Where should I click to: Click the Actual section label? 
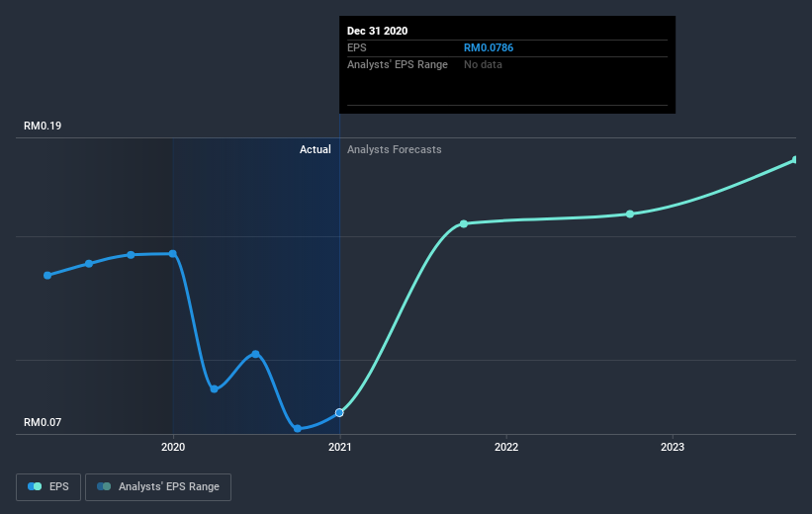pyautogui.click(x=315, y=149)
